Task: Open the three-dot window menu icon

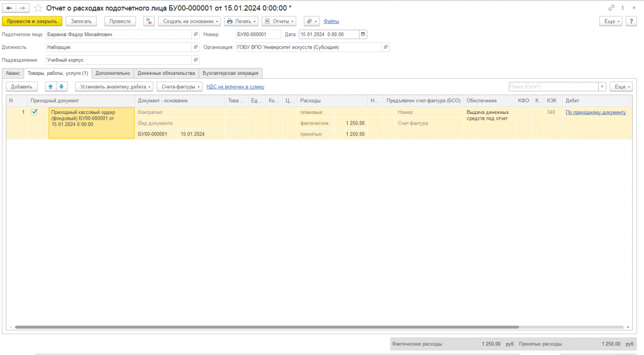Action: (x=623, y=8)
